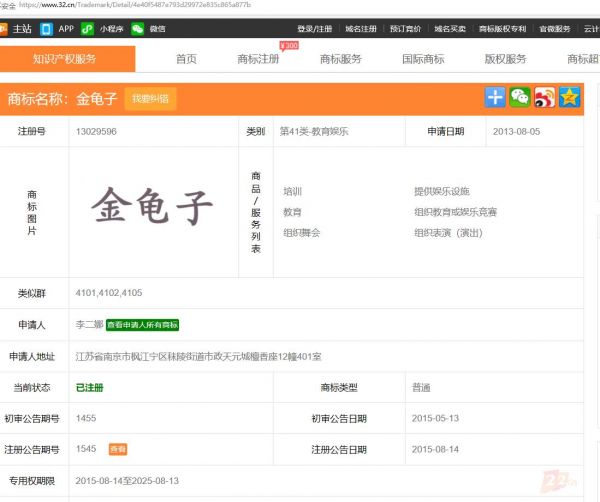Click the 知识产权服务 orange banner
Screen dimensions: 600x502
[65, 59]
